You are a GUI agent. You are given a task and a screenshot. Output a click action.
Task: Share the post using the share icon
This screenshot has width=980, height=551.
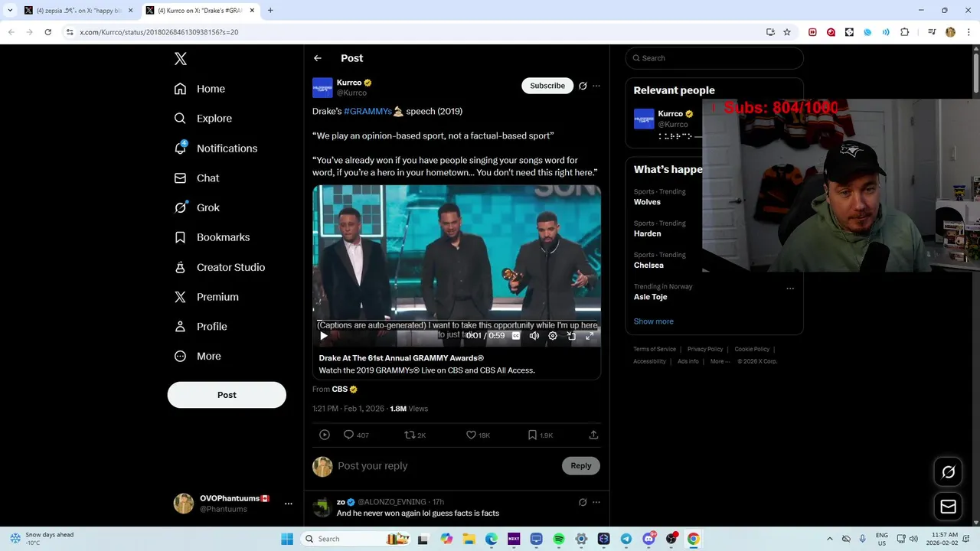[x=593, y=435]
